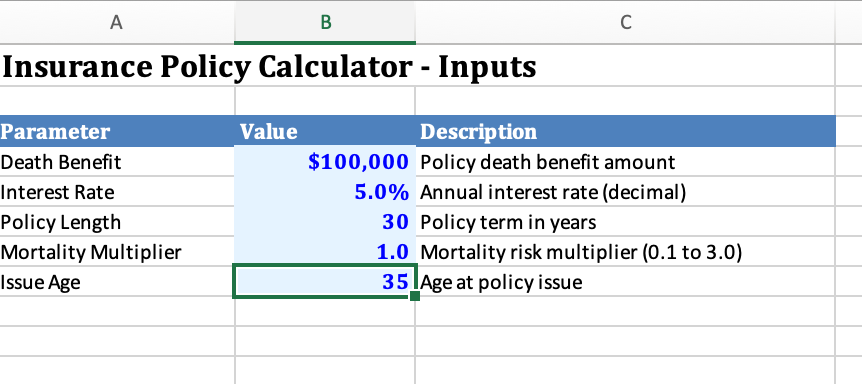Image resolution: width=862 pixels, height=384 pixels.
Task: Click the fill handle on selected cell
Action: point(415,296)
